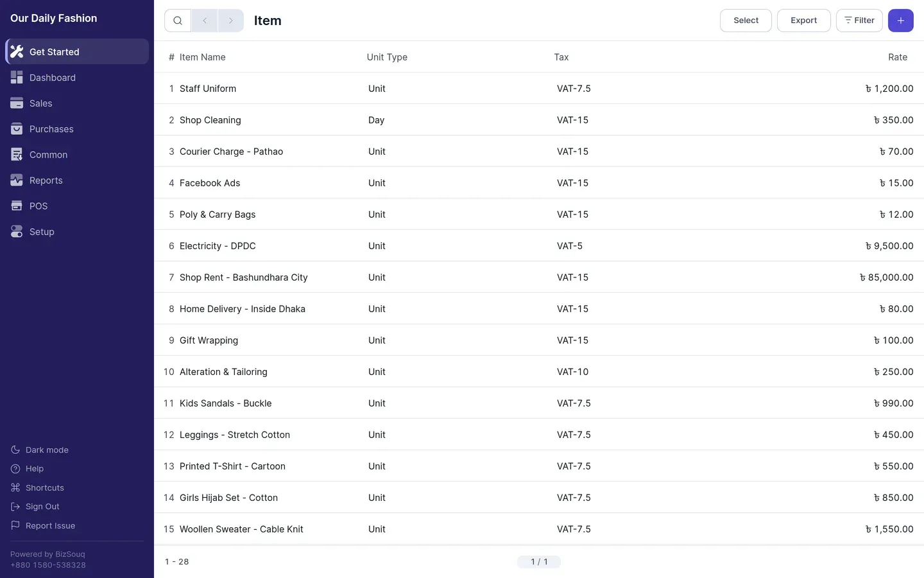This screenshot has height=578, width=924.
Task: Open Leggings - Stretch Cotton row
Action: (539, 435)
